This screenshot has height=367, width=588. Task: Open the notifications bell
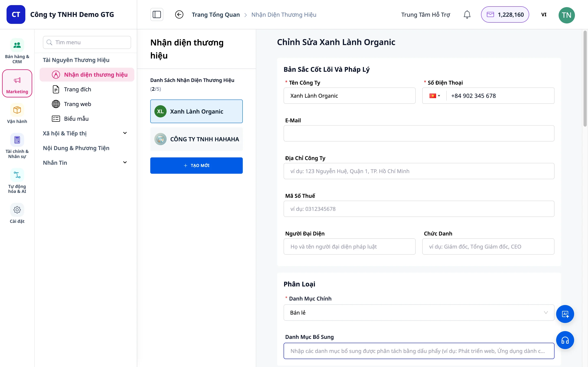point(467,14)
